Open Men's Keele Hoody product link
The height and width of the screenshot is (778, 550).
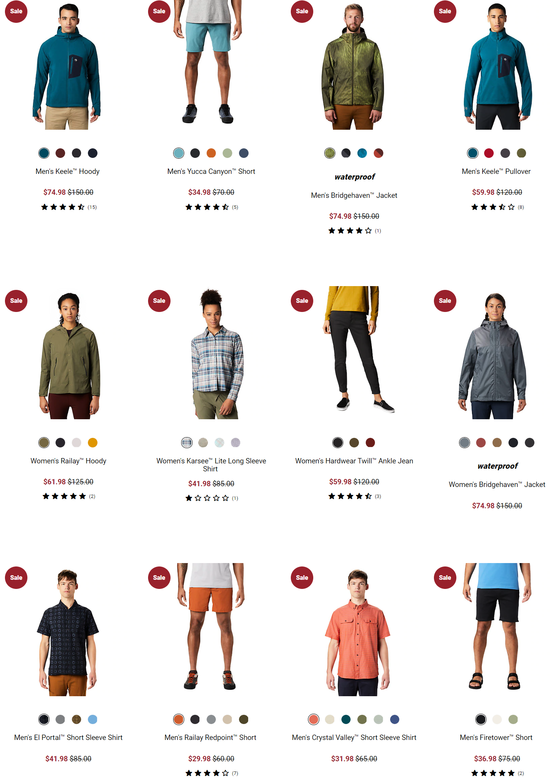click(68, 171)
